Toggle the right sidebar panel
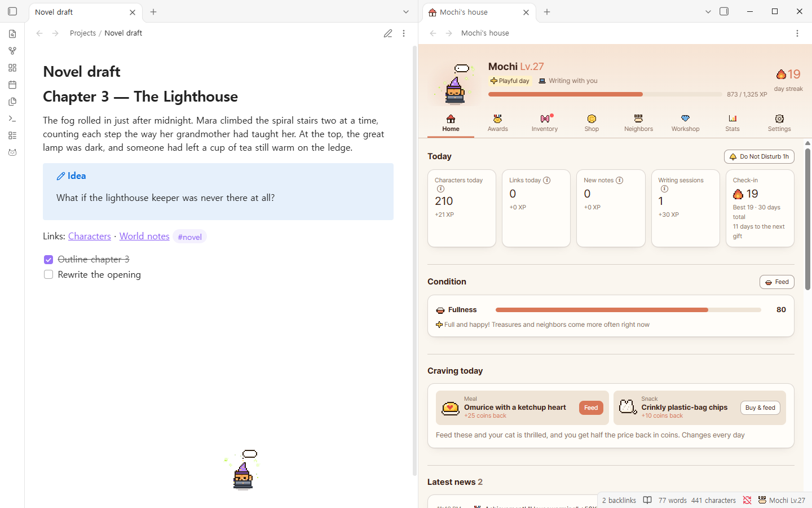 [x=725, y=11]
